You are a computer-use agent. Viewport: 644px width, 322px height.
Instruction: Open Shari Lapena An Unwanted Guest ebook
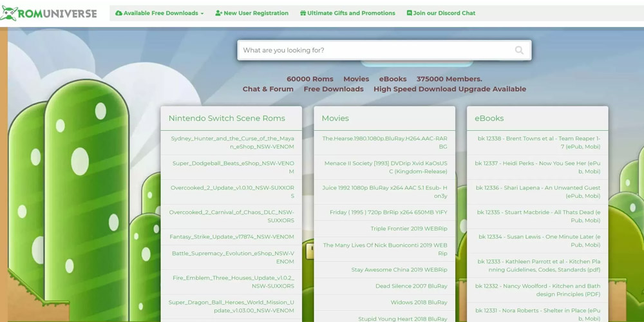pos(538,191)
